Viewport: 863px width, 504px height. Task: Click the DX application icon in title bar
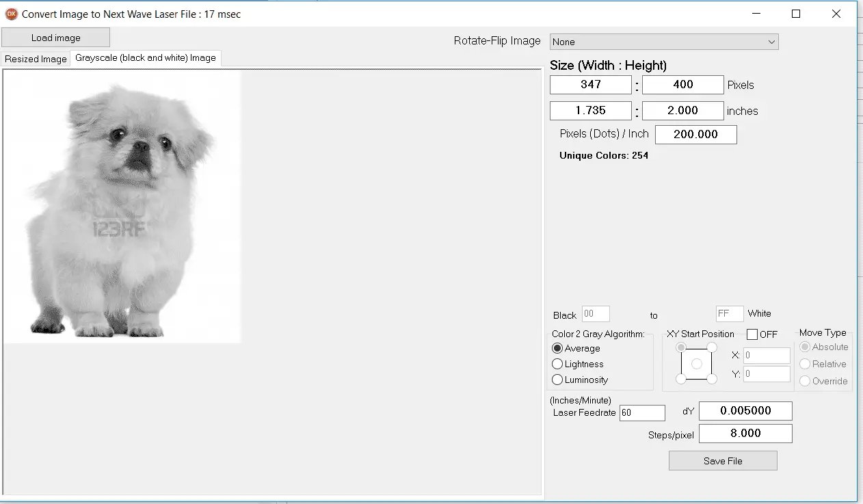[x=11, y=14]
